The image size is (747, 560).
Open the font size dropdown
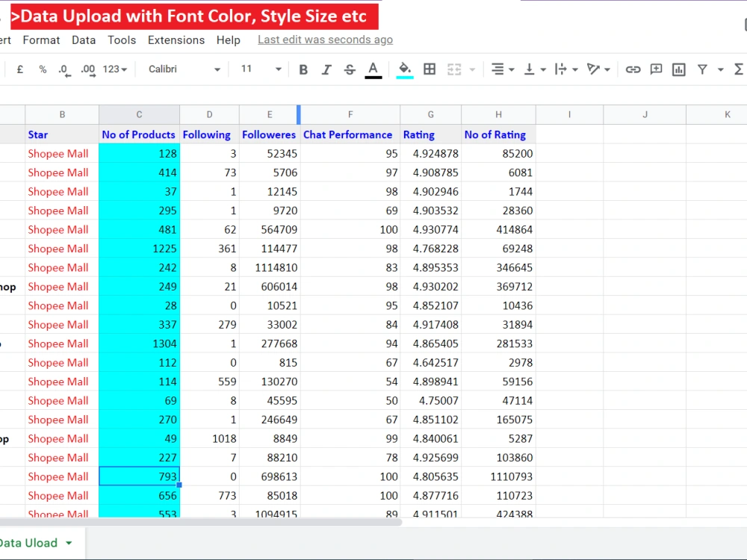coord(259,69)
